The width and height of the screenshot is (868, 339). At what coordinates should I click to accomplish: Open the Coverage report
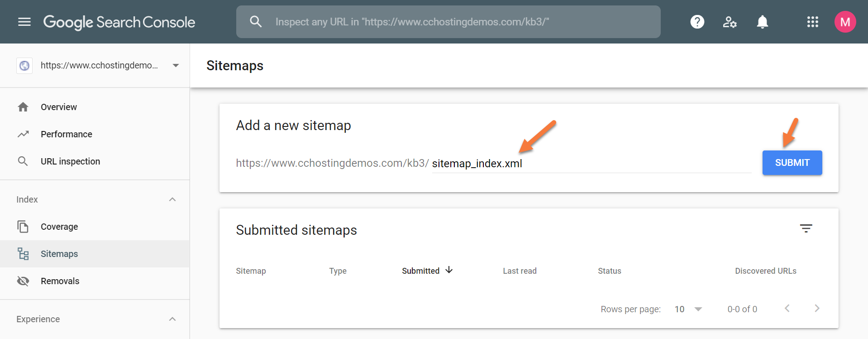point(59,227)
